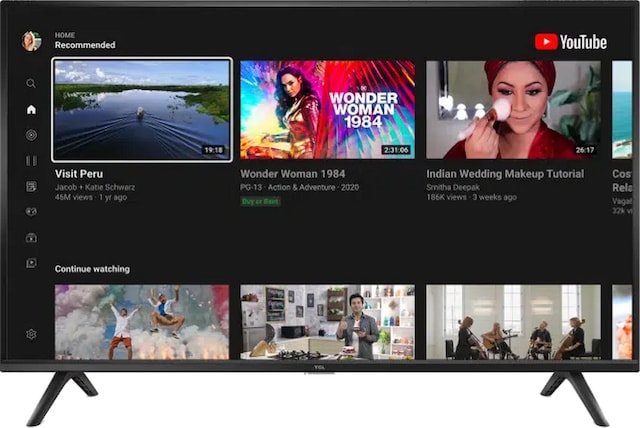Select the Wonder Woman 1984 movie thumbnail
Viewport: 640px width, 428px height.
tap(327, 110)
